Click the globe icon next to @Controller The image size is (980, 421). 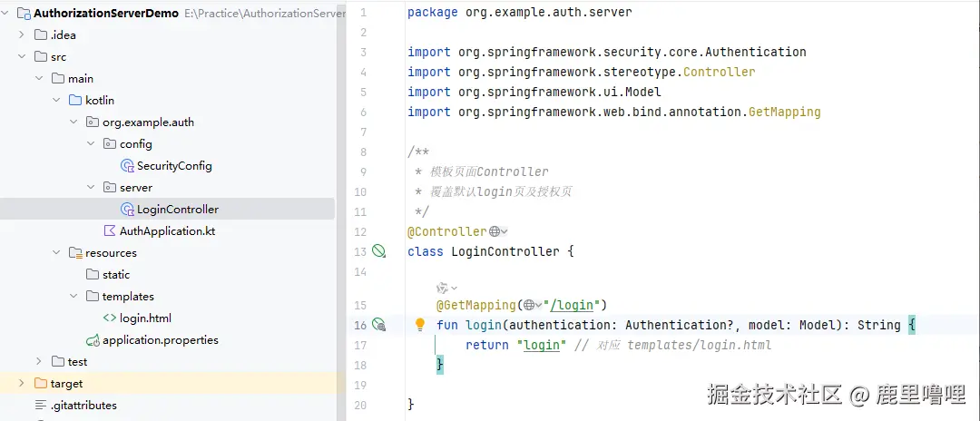click(x=495, y=231)
